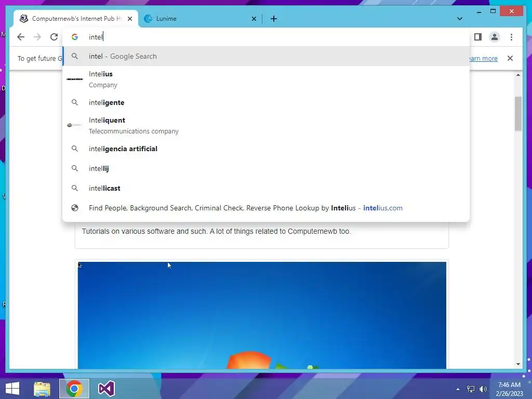
Task: Open the side panel icon
Action: (x=478, y=37)
